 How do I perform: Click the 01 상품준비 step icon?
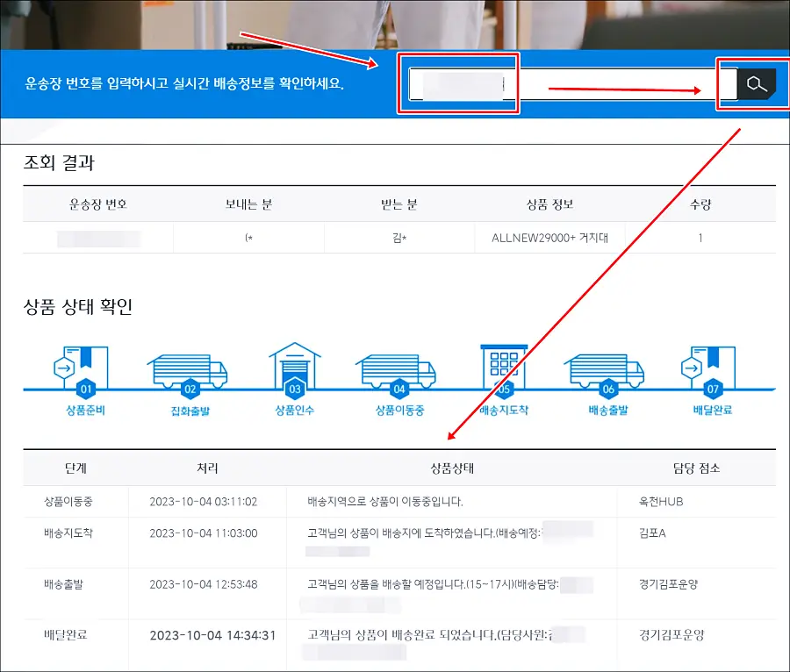point(81,371)
